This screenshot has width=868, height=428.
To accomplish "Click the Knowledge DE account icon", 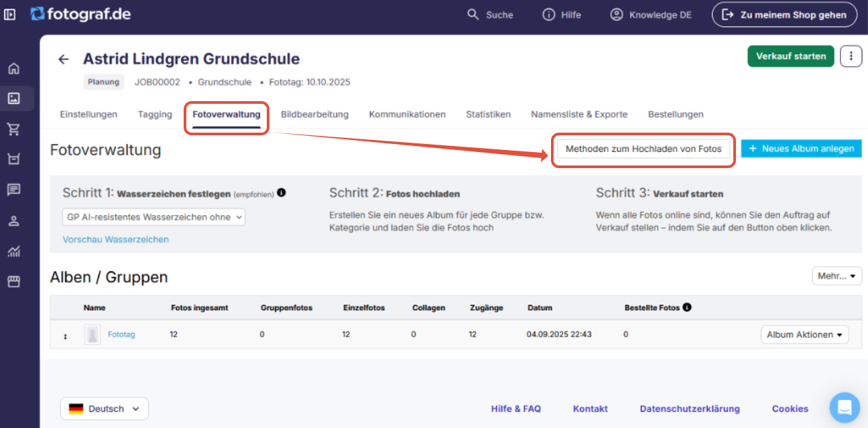I will click(617, 15).
